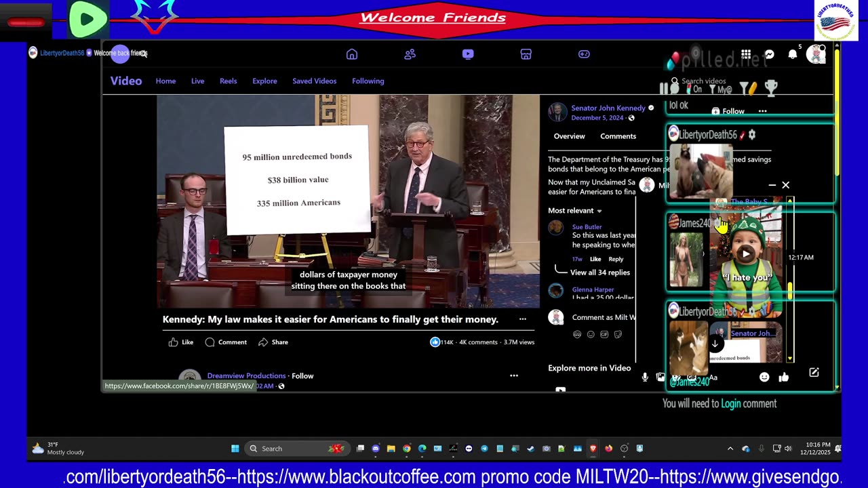Open Windows Start button
This screenshot has width=868, height=488.
coord(235,449)
